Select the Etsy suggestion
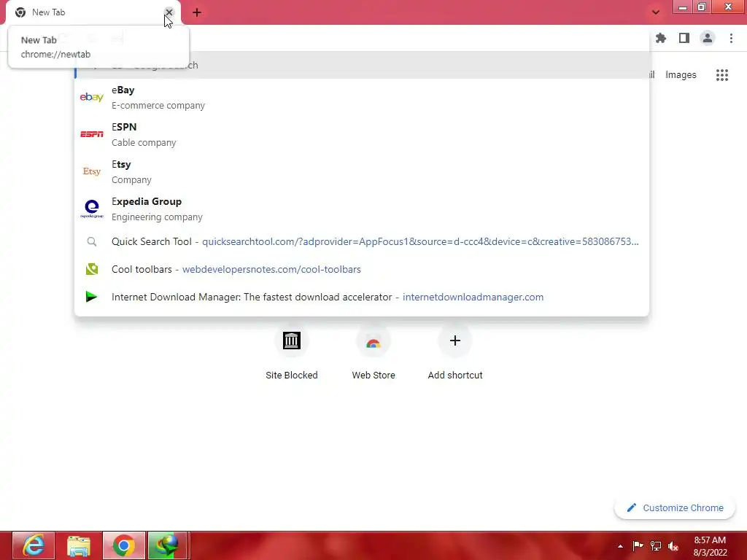 [362, 171]
